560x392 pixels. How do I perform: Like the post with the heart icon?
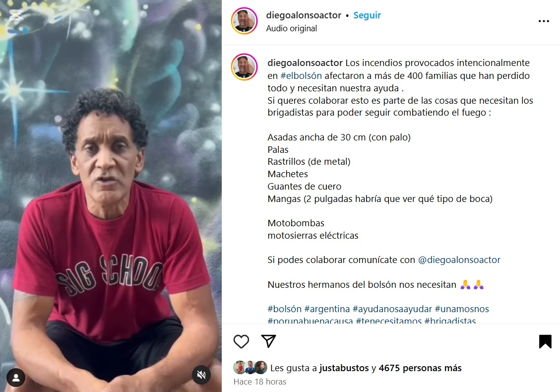pos(241,341)
